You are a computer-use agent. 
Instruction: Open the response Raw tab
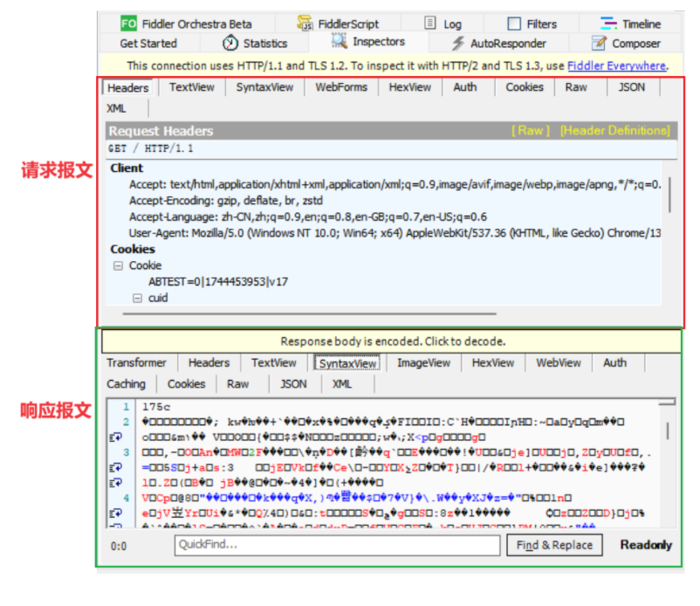click(238, 384)
